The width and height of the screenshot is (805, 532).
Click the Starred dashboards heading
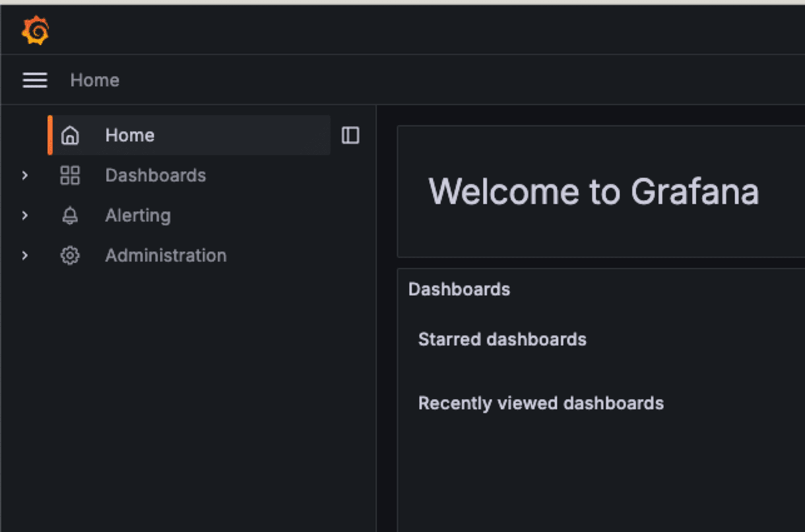[502, 339]
